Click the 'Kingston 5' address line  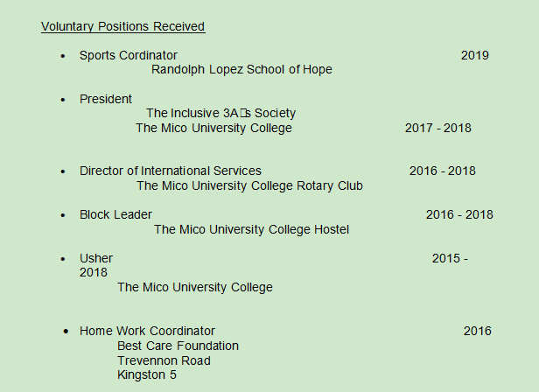147,375
